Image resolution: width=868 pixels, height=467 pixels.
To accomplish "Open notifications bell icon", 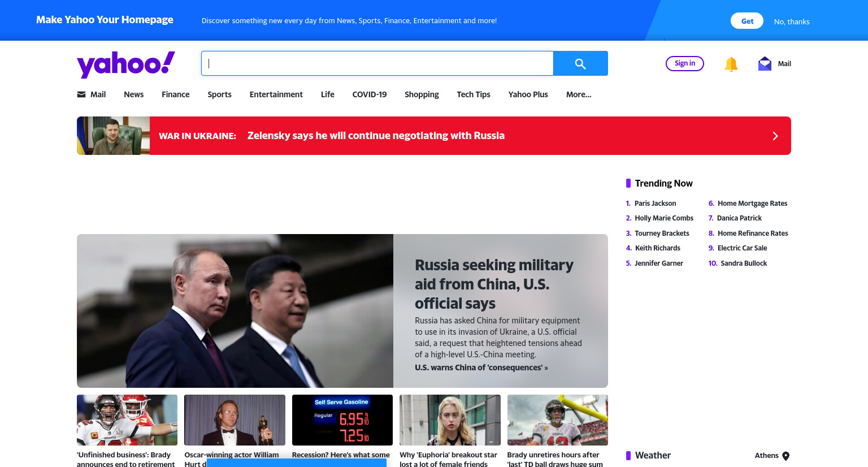I will pyautogui.click(x=731, y=64).
